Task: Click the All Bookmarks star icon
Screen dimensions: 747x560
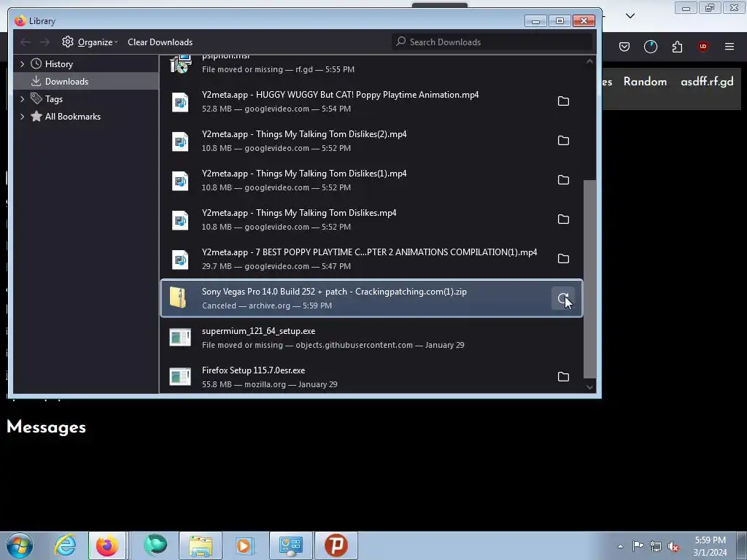Action: click(36, 116)
